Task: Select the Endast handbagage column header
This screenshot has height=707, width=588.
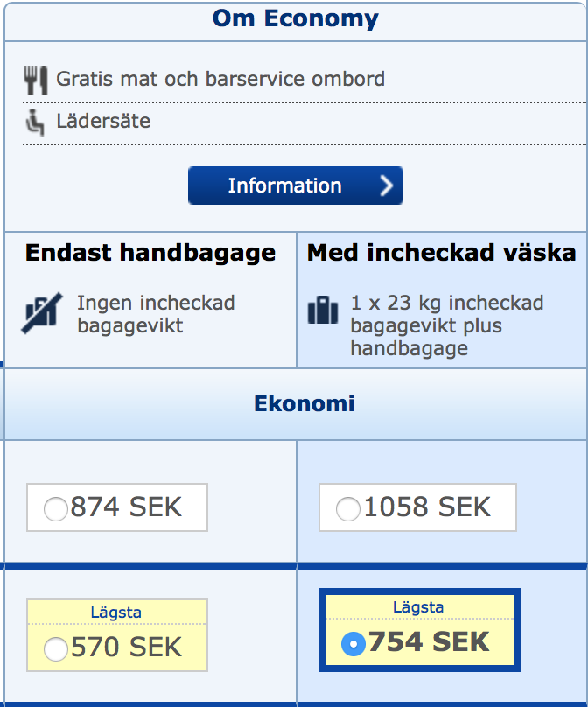Action: point(150,254)
